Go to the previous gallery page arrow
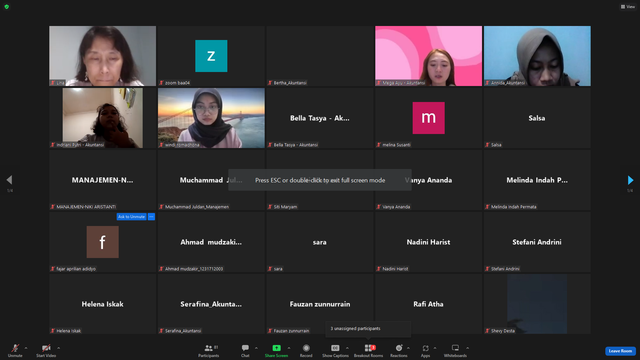Screen dimensions: 640x360 9,180
